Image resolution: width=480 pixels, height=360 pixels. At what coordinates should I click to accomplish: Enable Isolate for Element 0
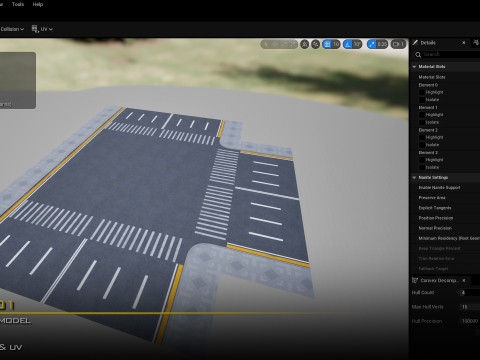pyautogui.click(x=422, y=100)
